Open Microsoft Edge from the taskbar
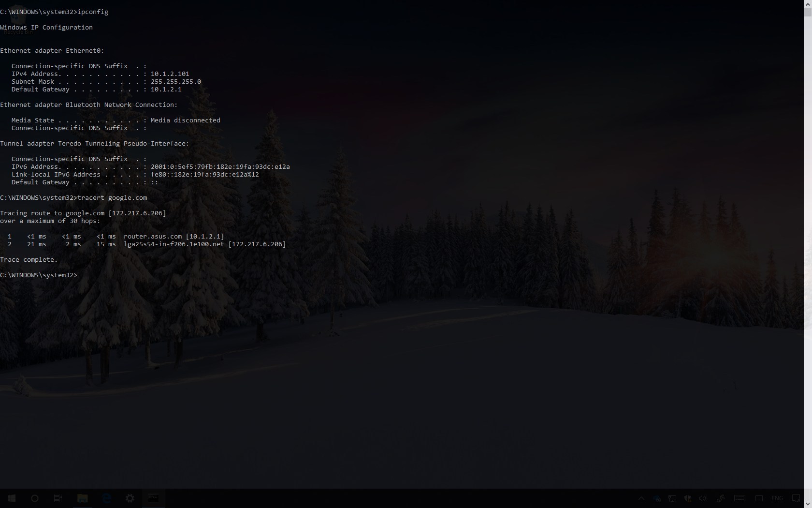 106,498
